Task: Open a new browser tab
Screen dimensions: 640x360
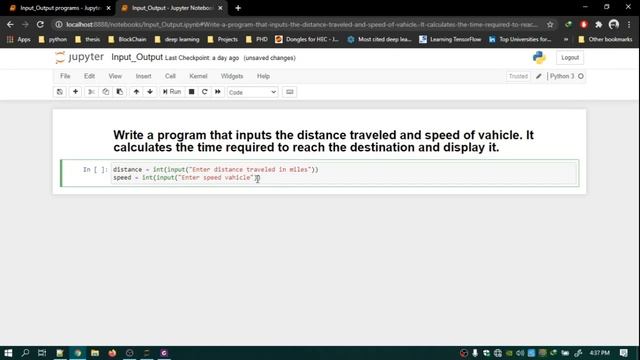Action: coord(238,8)
